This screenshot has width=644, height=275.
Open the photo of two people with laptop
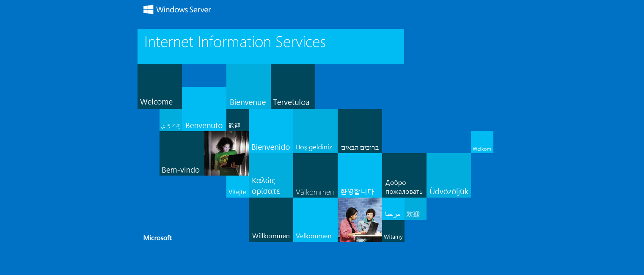[x=360, y=220]
